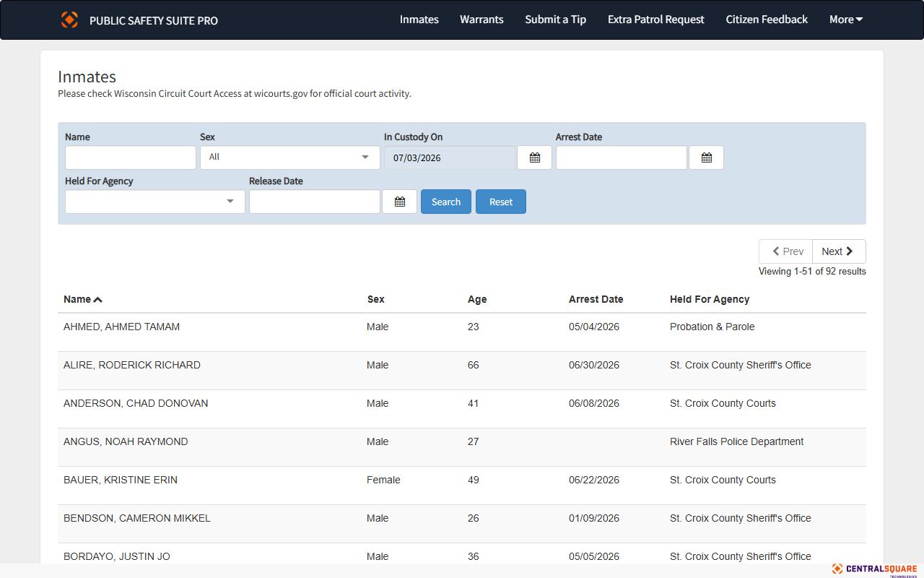Open the Inmates nav item
The image size is (924, 578).
tap(419, 20)
